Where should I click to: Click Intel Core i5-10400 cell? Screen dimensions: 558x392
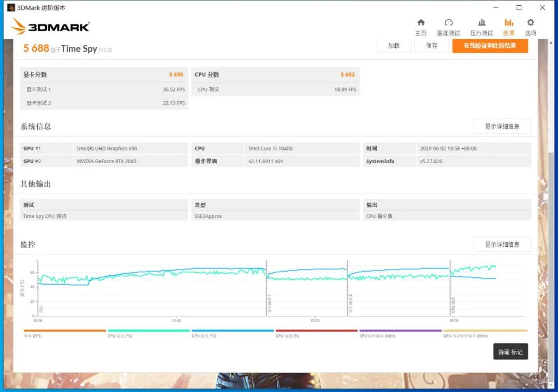pos(302,148)
